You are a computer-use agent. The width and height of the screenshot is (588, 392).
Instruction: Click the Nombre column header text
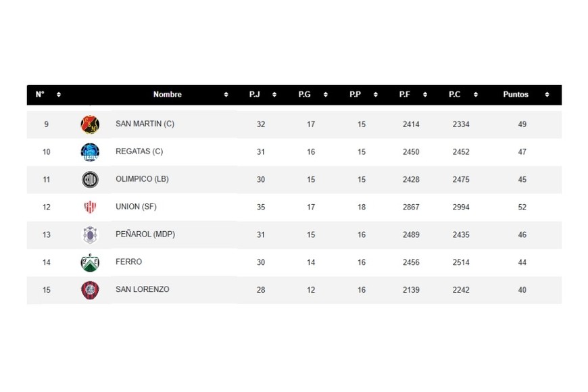pos(168,95)
